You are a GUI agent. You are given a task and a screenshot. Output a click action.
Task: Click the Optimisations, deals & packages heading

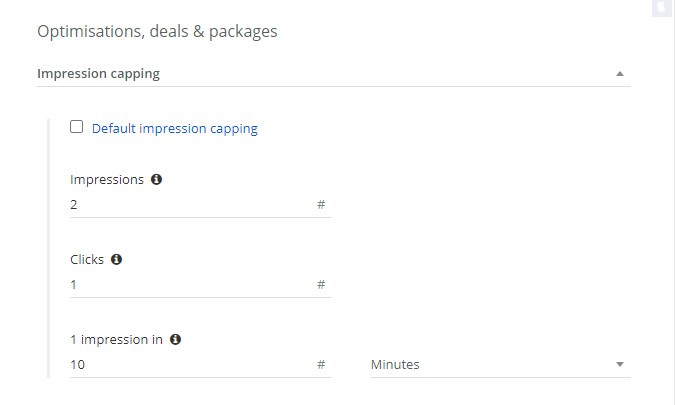pos(157,31)
